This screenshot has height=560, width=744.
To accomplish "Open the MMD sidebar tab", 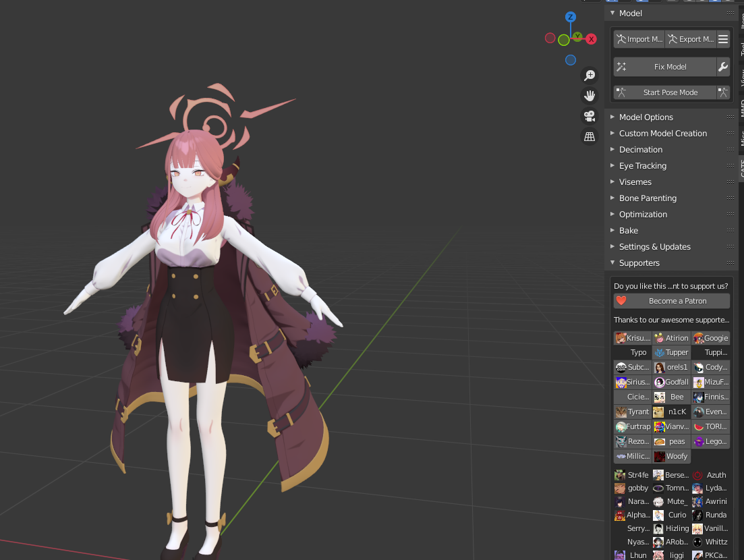I will (741, 109).
